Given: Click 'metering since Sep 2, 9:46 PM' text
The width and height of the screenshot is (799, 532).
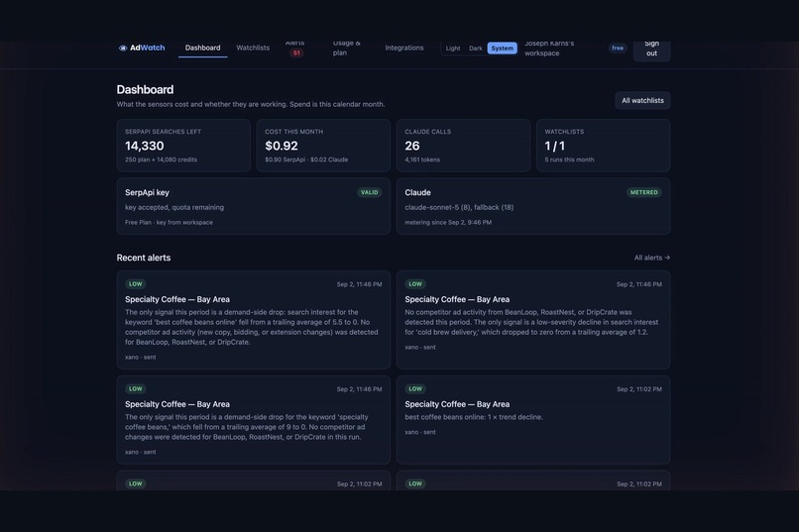Looking at the screenshot, I should point(448,222).
